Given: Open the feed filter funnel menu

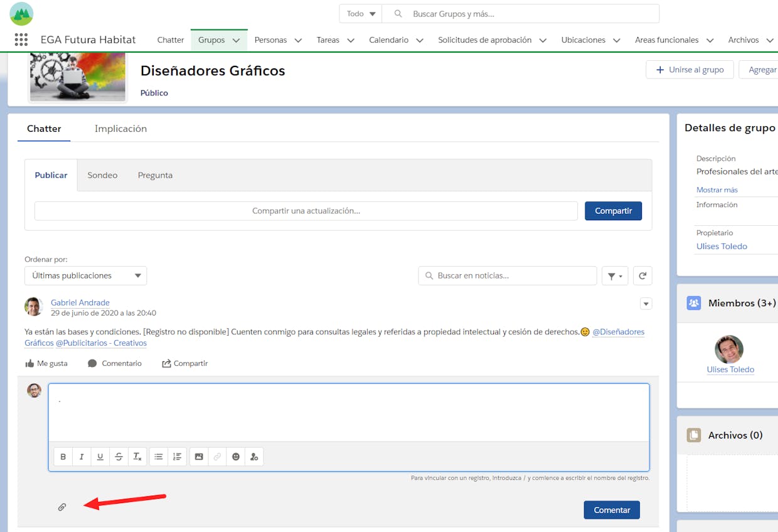Looking at the screenshot, I should [x=615, y=275].
